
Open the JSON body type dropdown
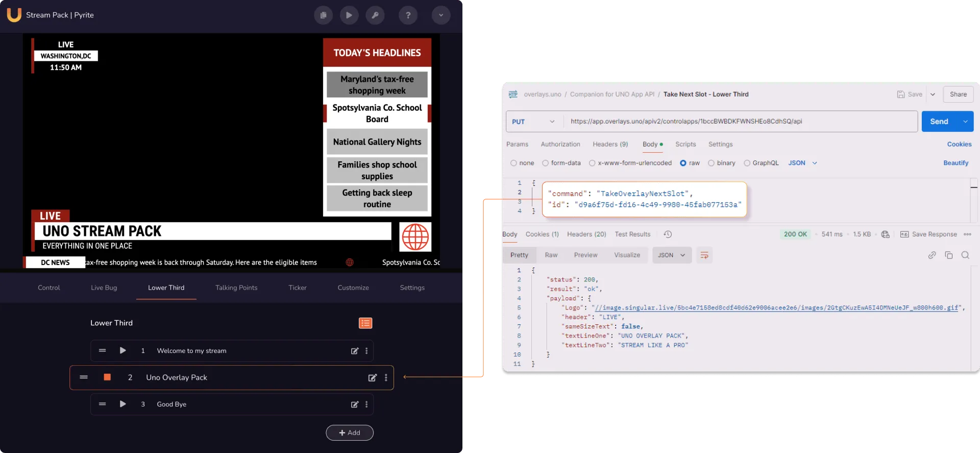(803, 163)
